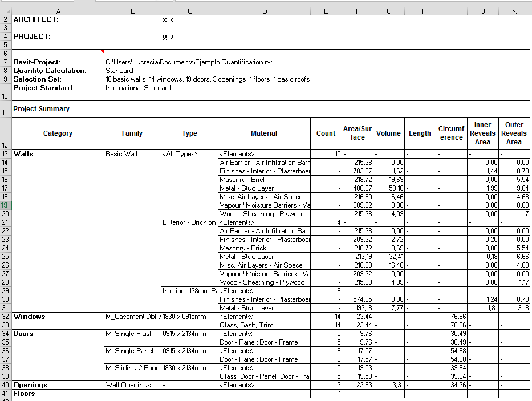Click the Revit-Project file path cell
Viewport: 532px width, 401px height.
pos(188,62)
